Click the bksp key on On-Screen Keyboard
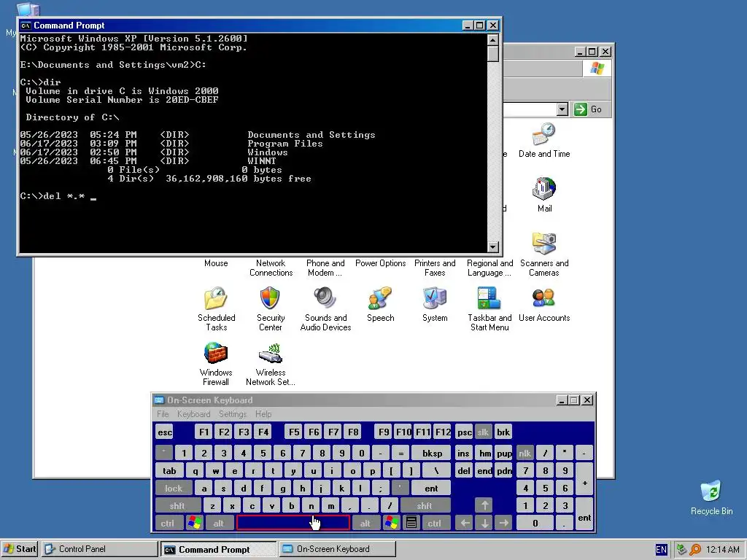747x560 pixels. [x=432, y=453]
